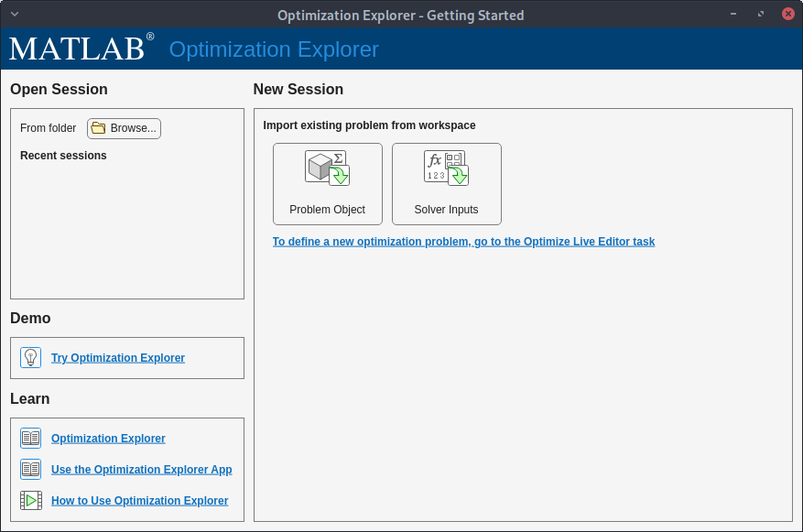803x532 pixels.
Task: Open the title bar chevron menu
Action: tap(14, 14)
